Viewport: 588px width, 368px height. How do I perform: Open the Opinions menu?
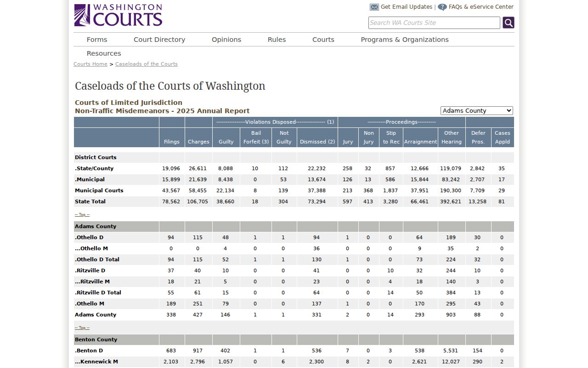(226, 40)
